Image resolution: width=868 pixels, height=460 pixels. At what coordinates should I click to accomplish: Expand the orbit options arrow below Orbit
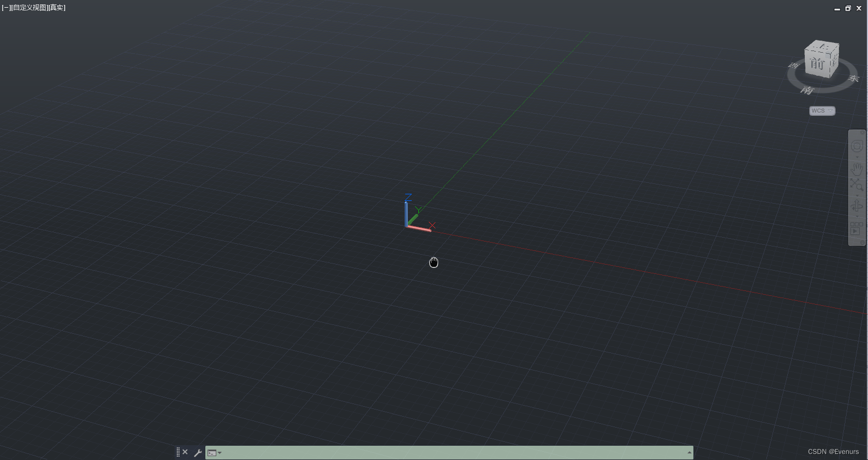[x=857, y=217]
